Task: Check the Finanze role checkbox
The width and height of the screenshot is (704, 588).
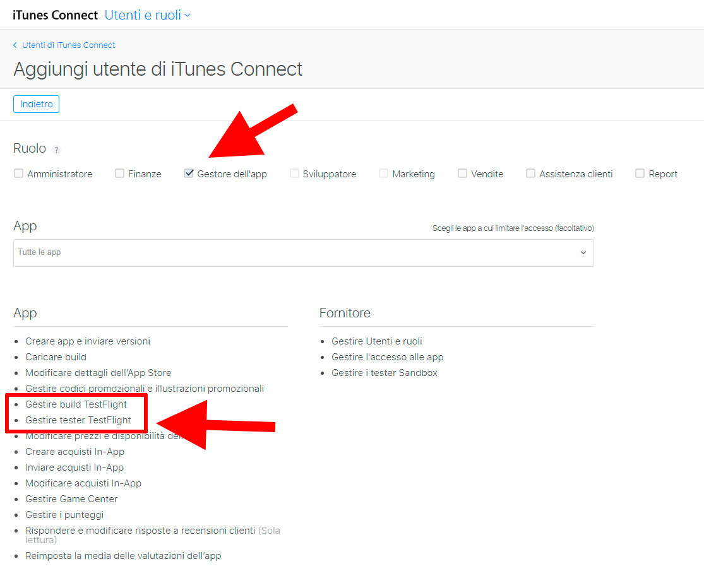Action: (x=119, y=173)
